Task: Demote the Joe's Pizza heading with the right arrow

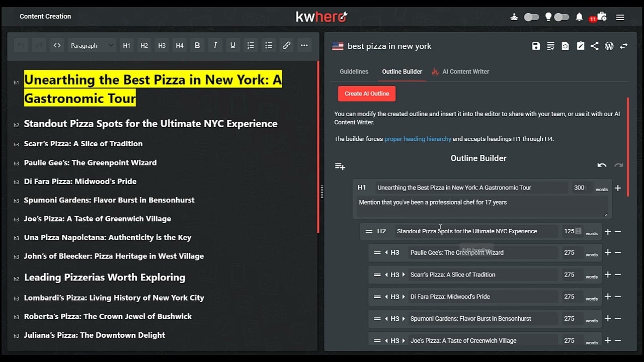Action: point(404,341)
